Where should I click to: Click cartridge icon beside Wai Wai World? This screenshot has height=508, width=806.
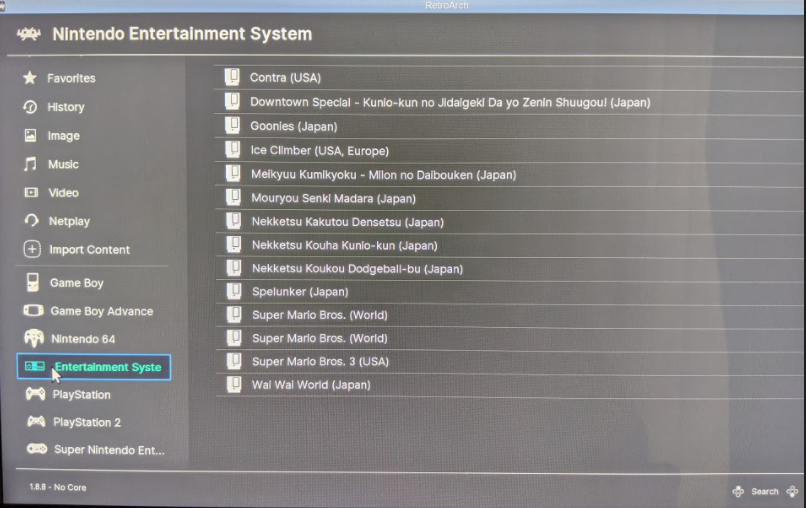pos(234,384)
